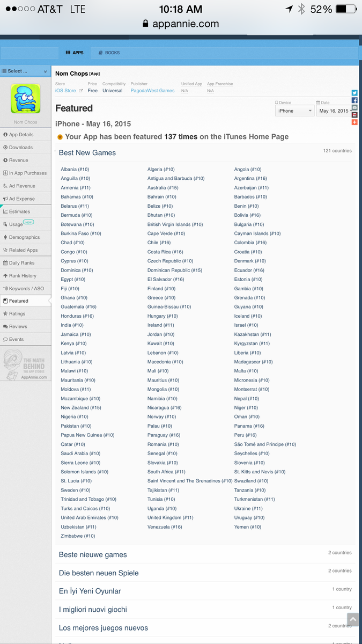Open the iOS Store link
Image resolution: width=362 pixels, height=644 pixels.
coord(69,91)
